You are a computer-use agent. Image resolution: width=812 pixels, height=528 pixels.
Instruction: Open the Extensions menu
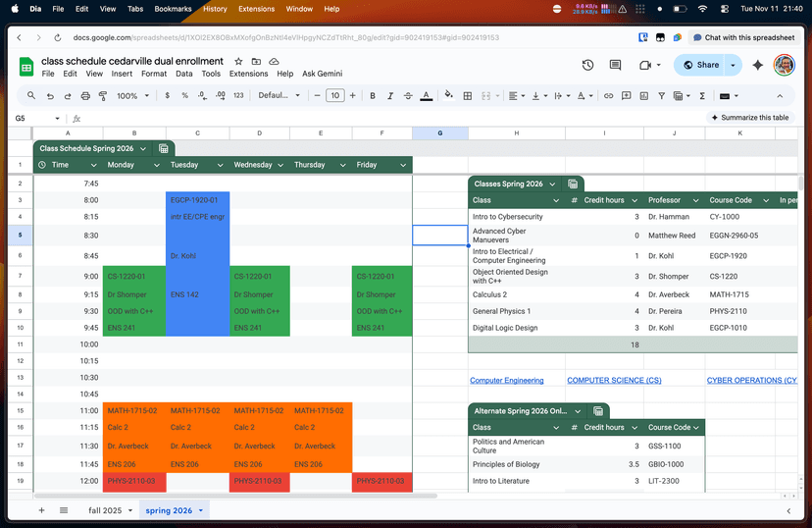(248, 74)
